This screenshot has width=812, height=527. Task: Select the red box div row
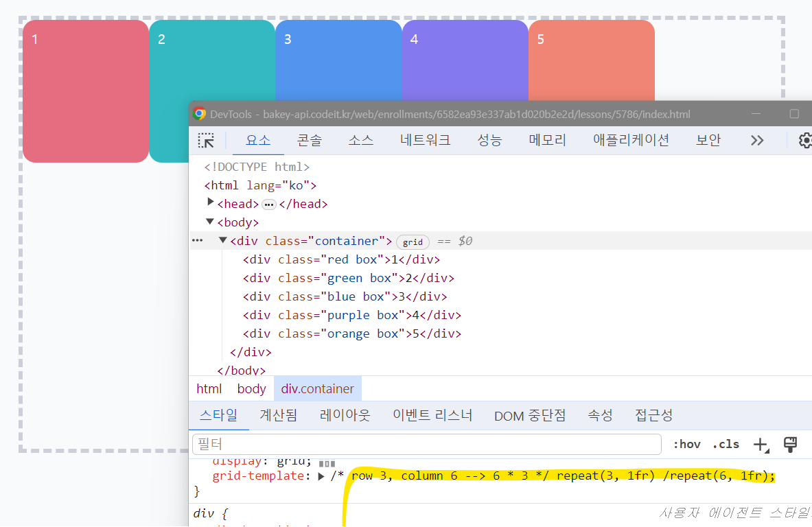click(341, 259)
